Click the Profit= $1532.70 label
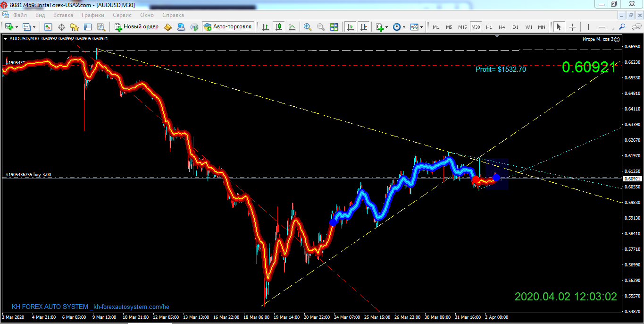 [501, 69]
